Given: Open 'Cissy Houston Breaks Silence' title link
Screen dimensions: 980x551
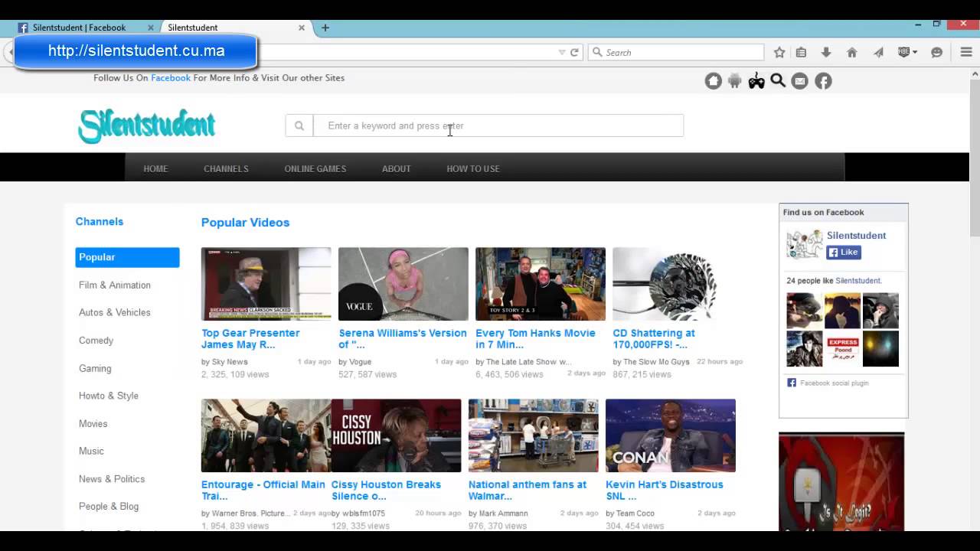Looking at the screenshot, I should coord(386,491).
